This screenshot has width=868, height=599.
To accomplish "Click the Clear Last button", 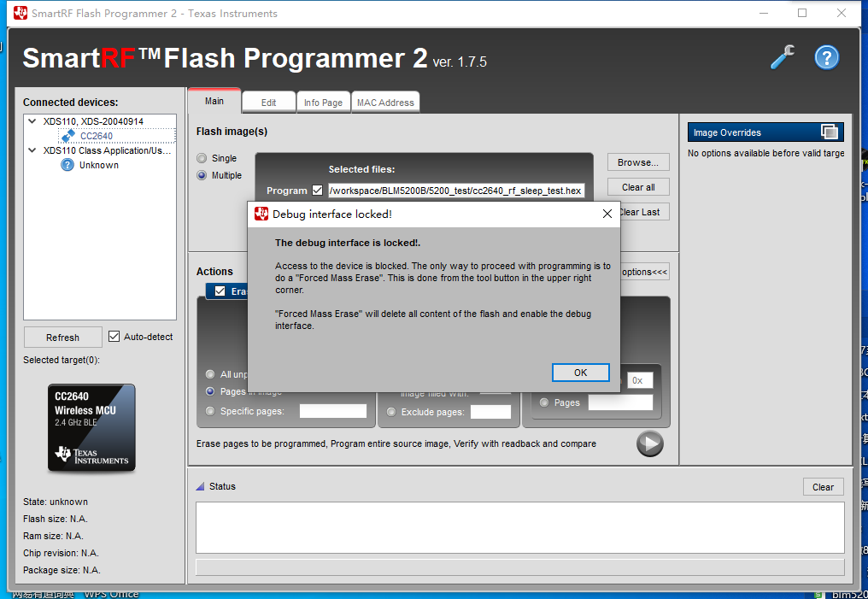I will tap(644, 212).
